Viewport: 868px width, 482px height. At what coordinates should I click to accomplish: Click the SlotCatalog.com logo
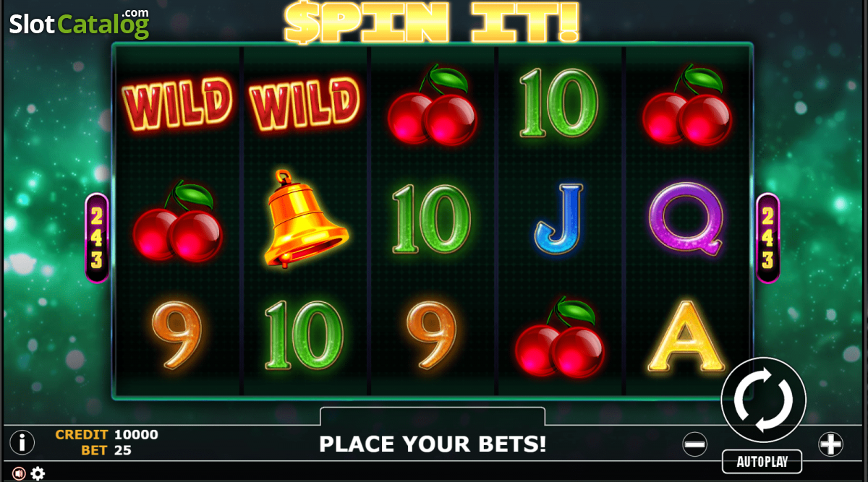pos(80,24)
